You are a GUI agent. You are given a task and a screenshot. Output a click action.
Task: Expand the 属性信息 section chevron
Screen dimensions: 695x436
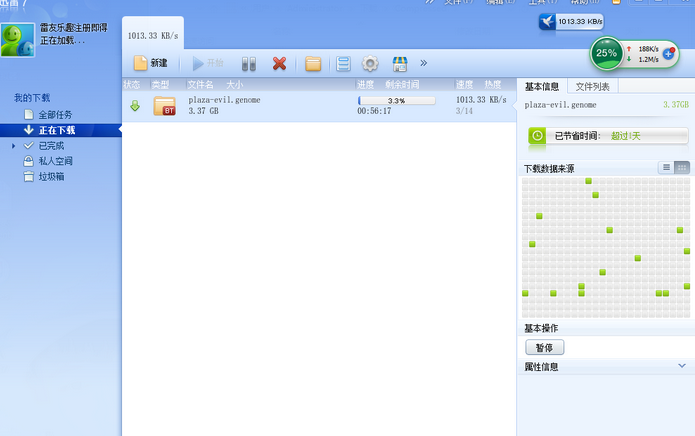(682, 367)
